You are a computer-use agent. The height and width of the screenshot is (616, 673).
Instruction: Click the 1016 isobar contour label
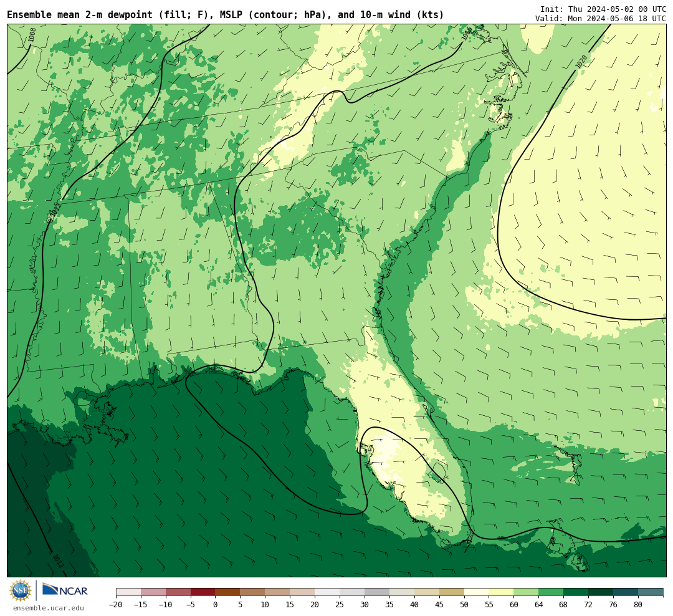coord(467,34)
